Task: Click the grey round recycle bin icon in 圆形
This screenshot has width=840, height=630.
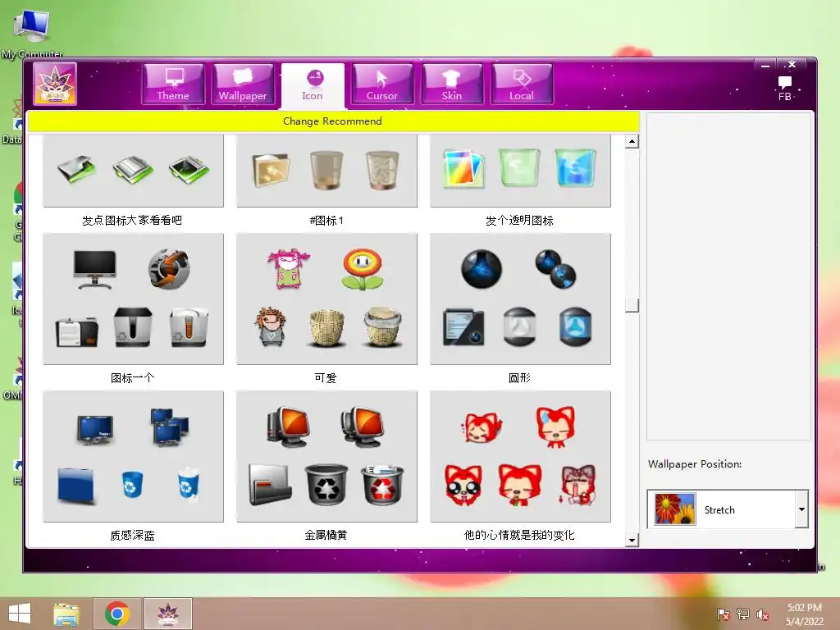Action: (x=519, y=326)
